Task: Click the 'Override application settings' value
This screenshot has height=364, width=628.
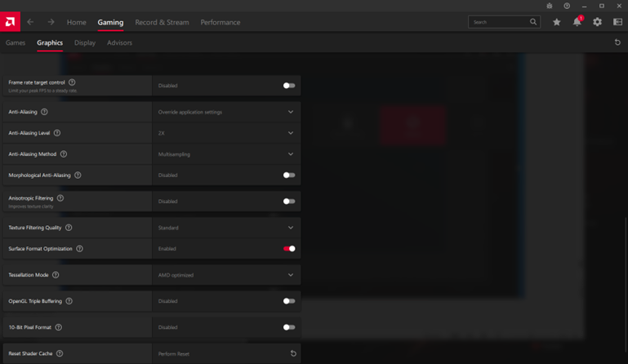Action: pos(190,112)
